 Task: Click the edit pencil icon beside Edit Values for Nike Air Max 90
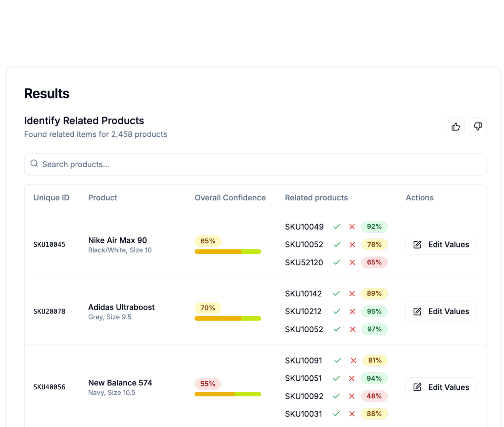pyautogui.click(x=417, y=244)
